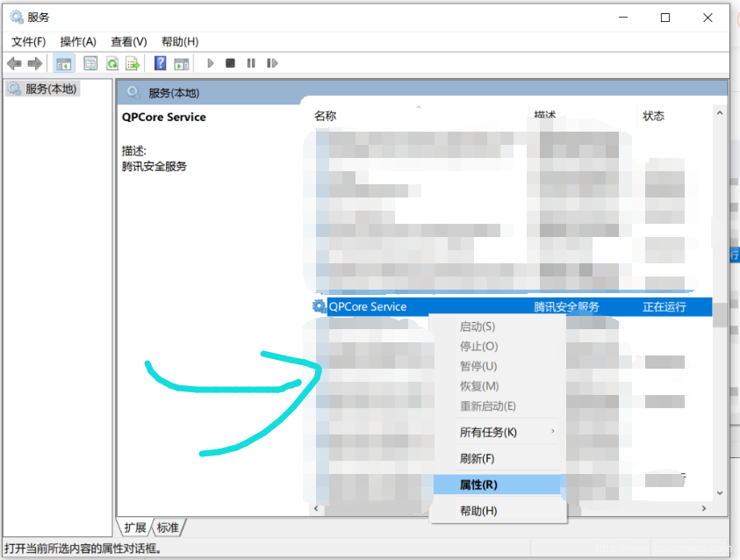The width and height of the screenshot is (740, 560).
Task: Select the QPCore Service row name
Action: tap(368, 306)
